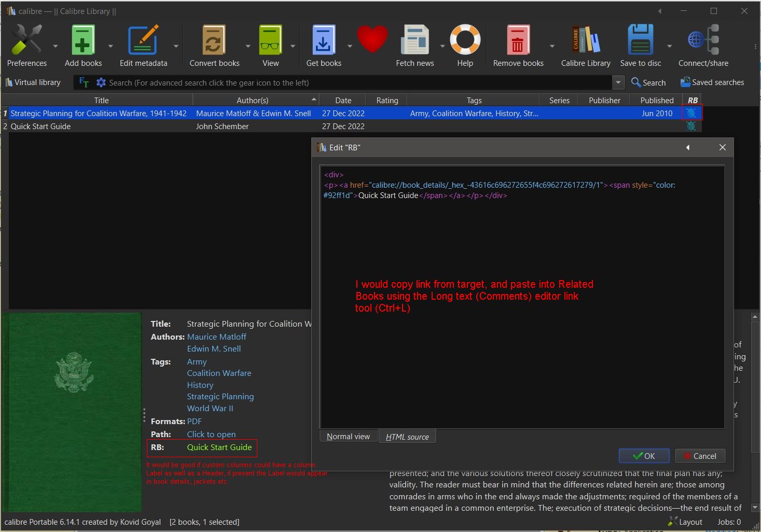
Task: Click the Add books icon
Action: click(x=83, y=40)
